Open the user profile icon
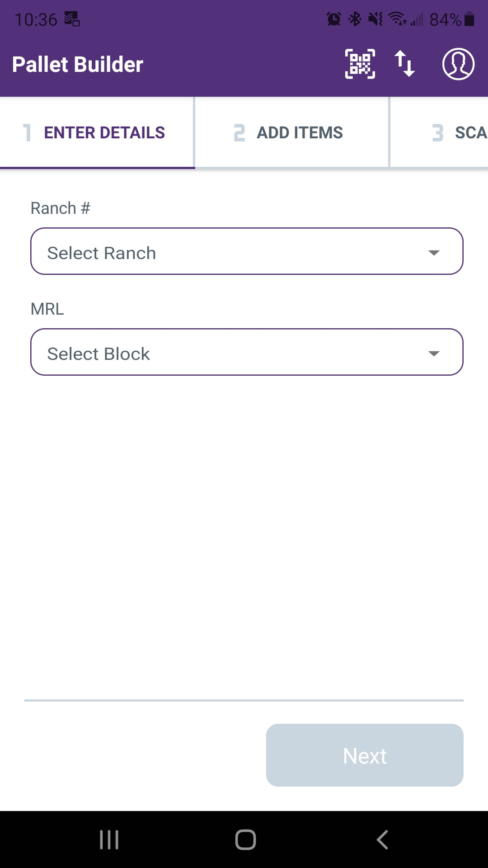 [458, 64]
